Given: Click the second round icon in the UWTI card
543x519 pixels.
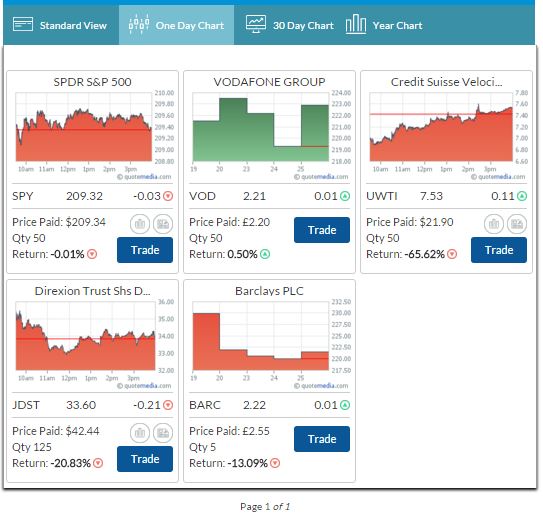Looking at the screenshot, I should point(517,224).
